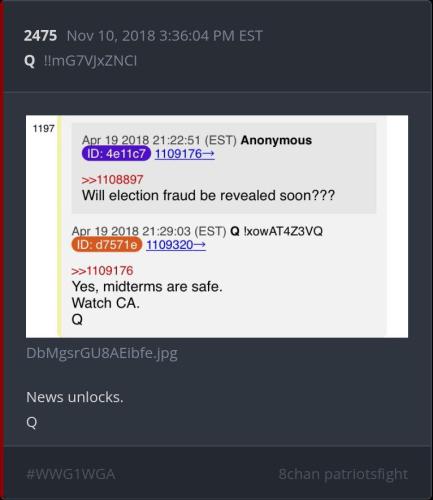This screenshot has height=500, width=433.
Task: Click the "Watch CA." line
Action: (106, 303)
